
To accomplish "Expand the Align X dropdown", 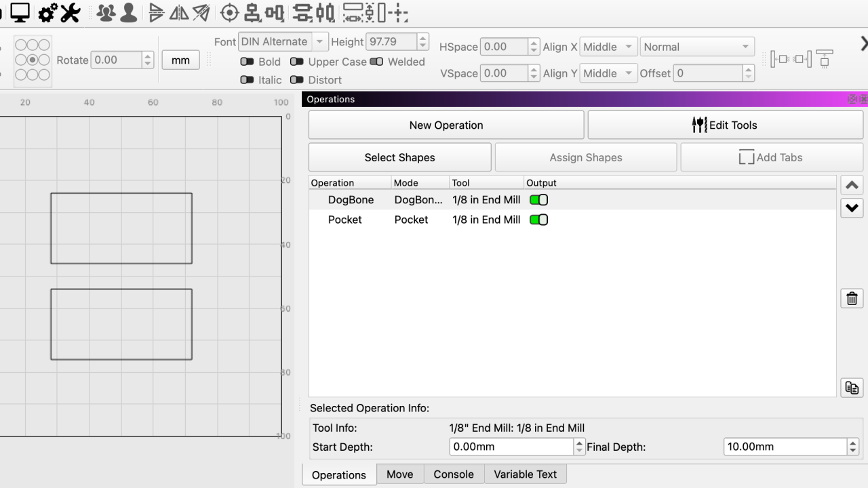I will click(x=608, y=47).
